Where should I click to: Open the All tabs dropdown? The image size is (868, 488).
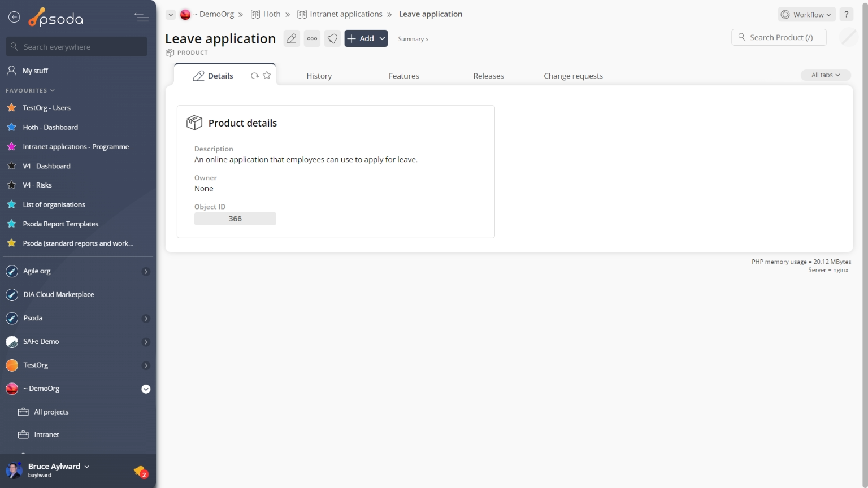[826, 75]
